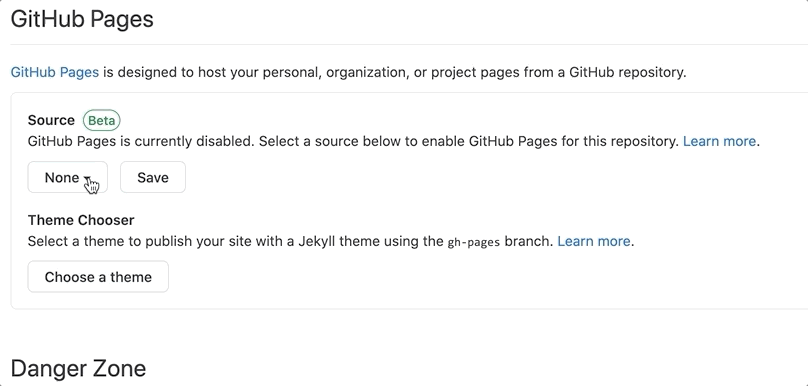Click the Save button

[153, 177]
